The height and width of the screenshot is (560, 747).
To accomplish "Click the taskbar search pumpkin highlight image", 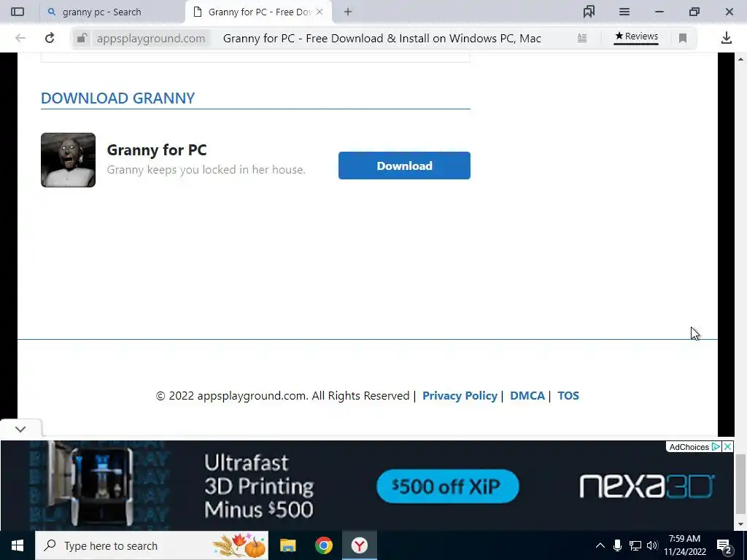I will 239,545.
